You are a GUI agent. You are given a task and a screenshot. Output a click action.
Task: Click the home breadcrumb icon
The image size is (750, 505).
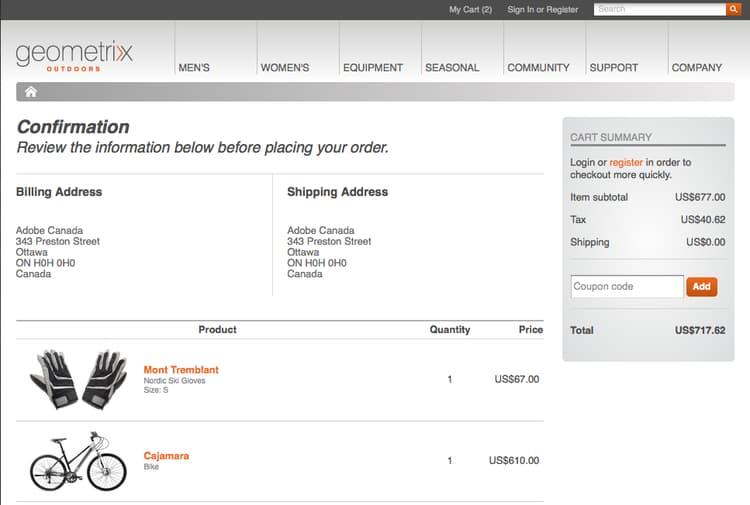click(x=31, y=92)
